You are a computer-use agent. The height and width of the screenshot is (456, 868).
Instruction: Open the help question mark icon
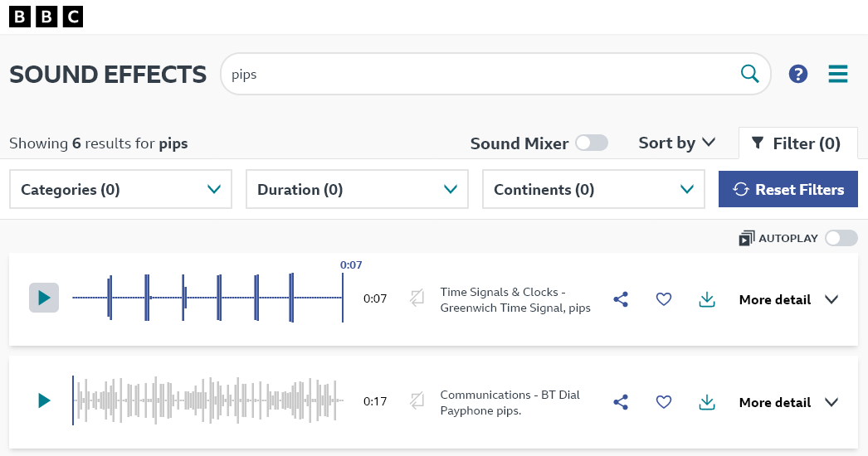[798, 75]
